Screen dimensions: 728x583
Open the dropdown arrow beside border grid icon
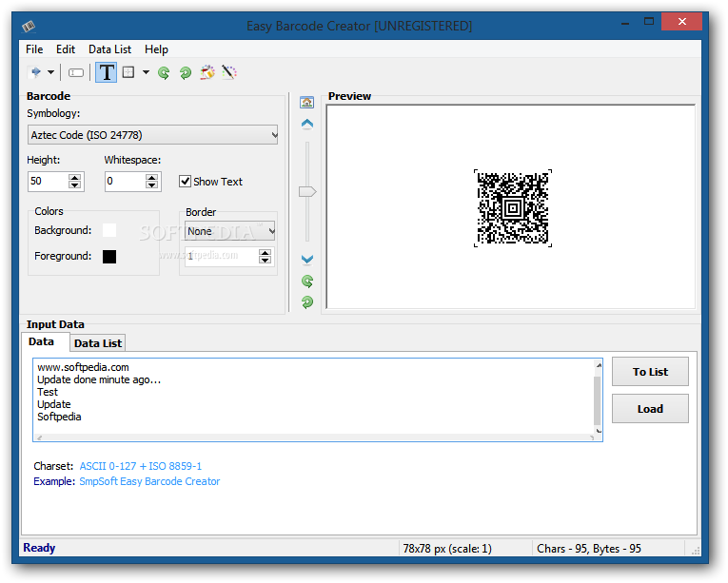point(146,72)
